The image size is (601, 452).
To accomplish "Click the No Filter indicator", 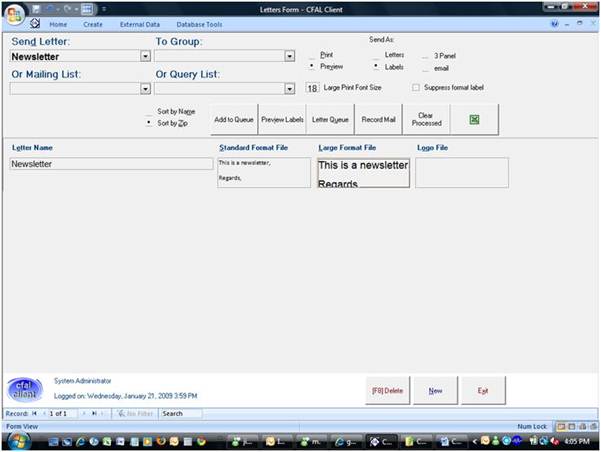I will tap(135, 413).
